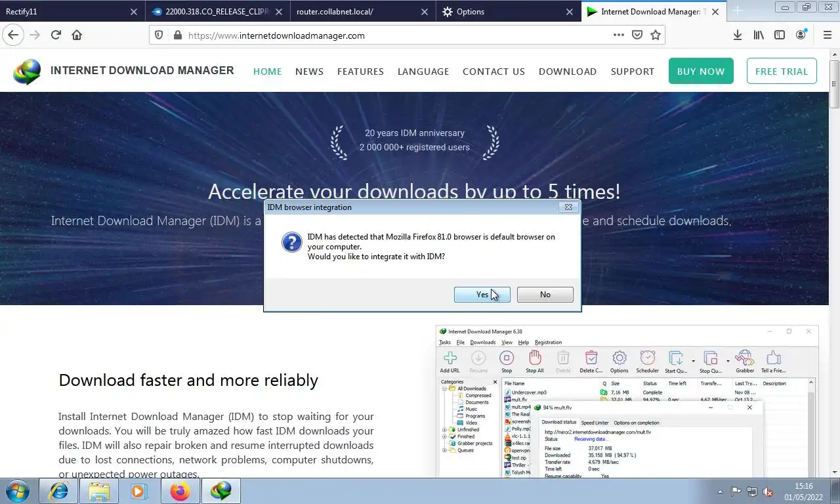Image resolution: width=840 pixels, height=504 pixels.
Task: Open Firefox account avatar menu
Action: (801, 35)
